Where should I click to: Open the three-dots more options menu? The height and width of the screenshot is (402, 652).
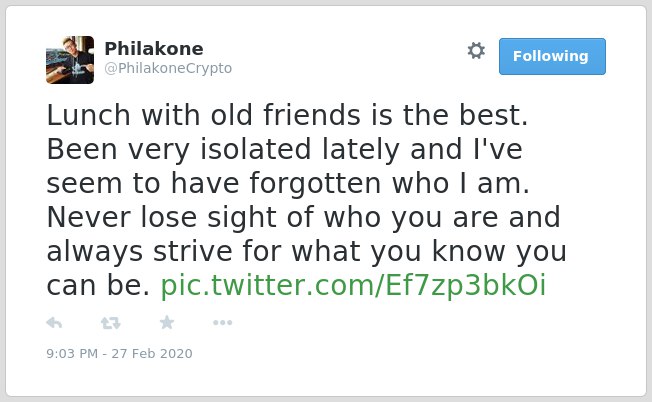(222, 323)
